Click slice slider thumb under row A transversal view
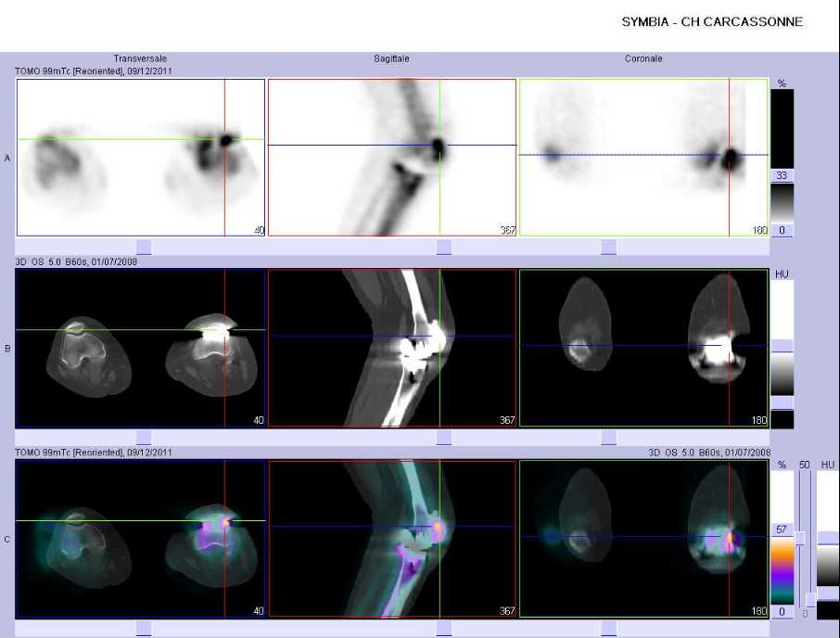Screen dimensions: 840x638 pyautogui.click(x=144, y=247)
